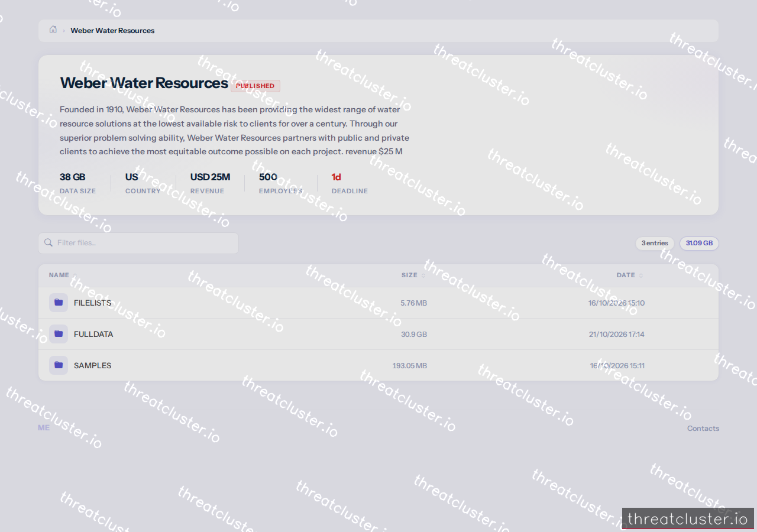Sort file table by DATE column
The width and height of the screenshot is (757, 532).
(x=630, y=275)
